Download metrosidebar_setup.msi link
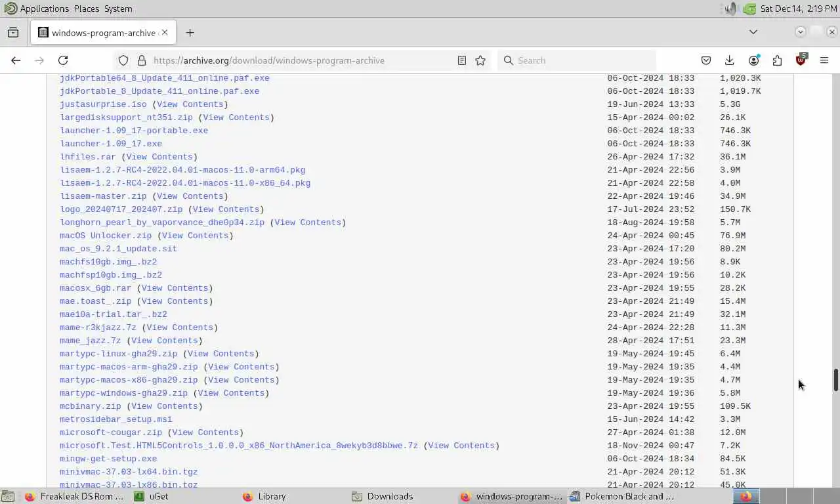Image resolution: width=840 pixels, height=504 pixels. pos(115,419)
